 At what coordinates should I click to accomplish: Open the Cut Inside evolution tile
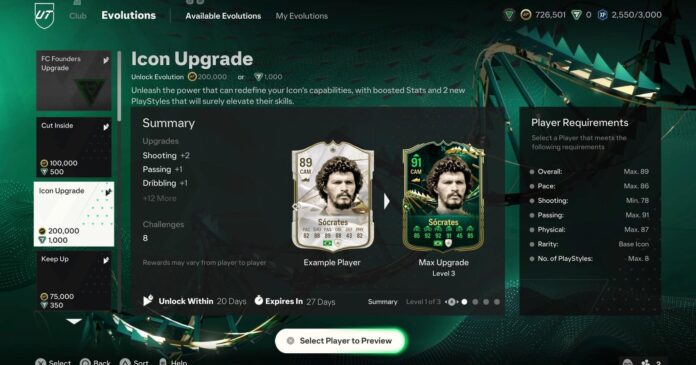coord(74,147)
